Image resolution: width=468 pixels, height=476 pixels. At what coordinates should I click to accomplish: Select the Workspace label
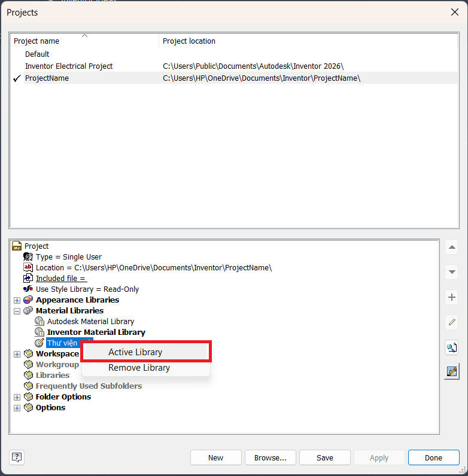(57, 353)
